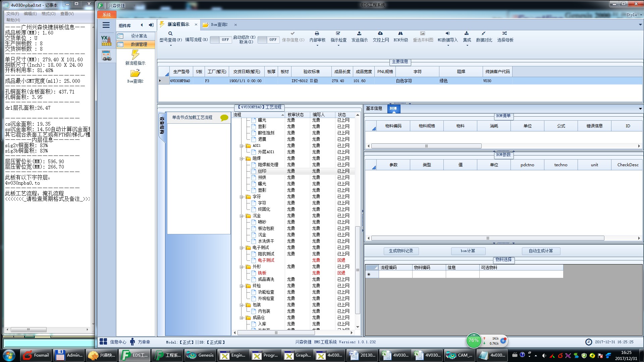Click the 型号查询 search icon
This screenshot has width=644, height=362.
(x=170, y=34)
